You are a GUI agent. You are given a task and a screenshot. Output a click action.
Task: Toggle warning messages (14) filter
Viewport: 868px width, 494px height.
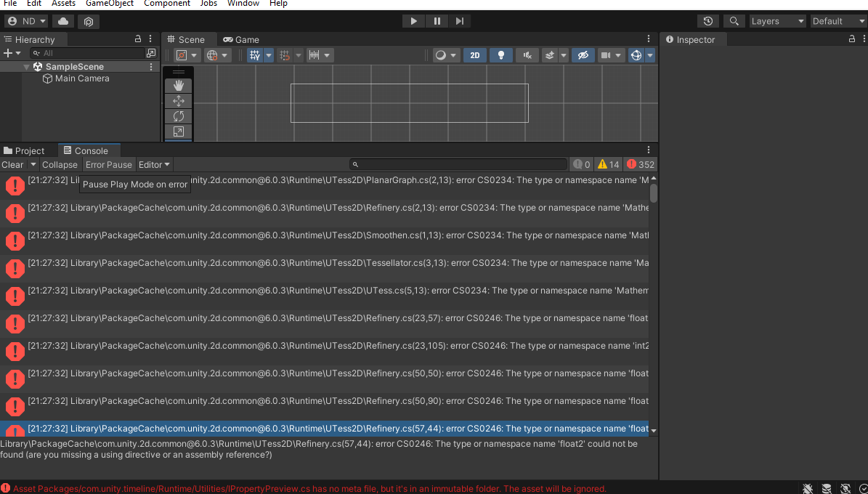[609, 164]
